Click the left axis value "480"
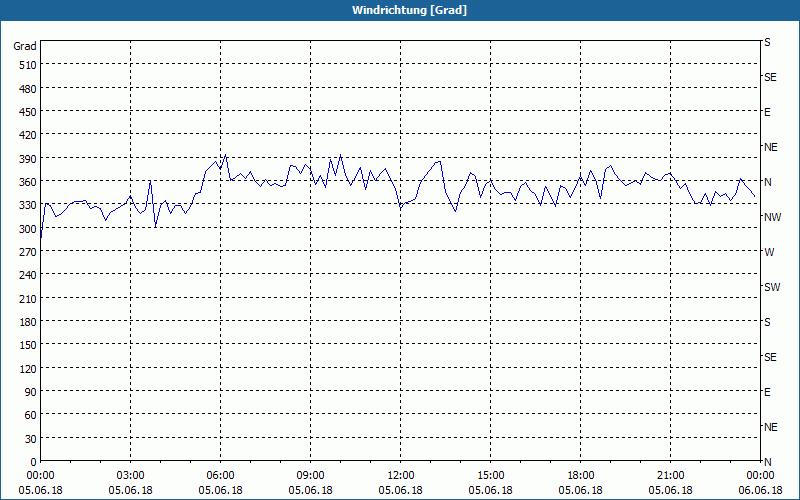The height and width of the screenshot is (500, 800). (28, 89)
